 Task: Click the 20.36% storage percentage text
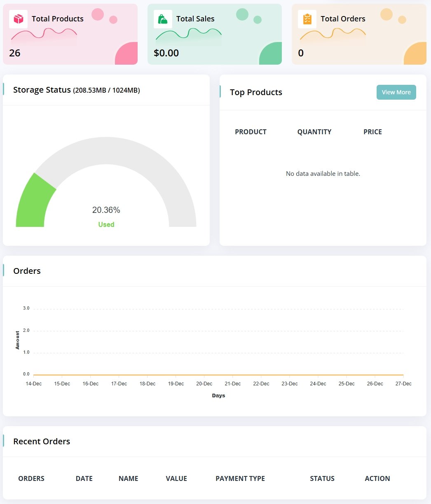(106, 210)
